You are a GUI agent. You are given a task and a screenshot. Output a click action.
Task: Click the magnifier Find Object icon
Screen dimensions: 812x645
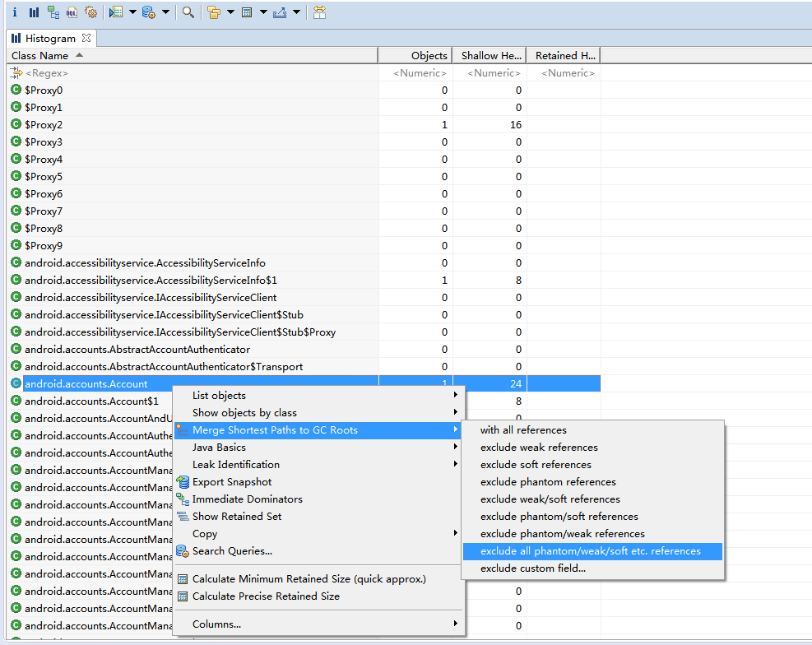188,12
